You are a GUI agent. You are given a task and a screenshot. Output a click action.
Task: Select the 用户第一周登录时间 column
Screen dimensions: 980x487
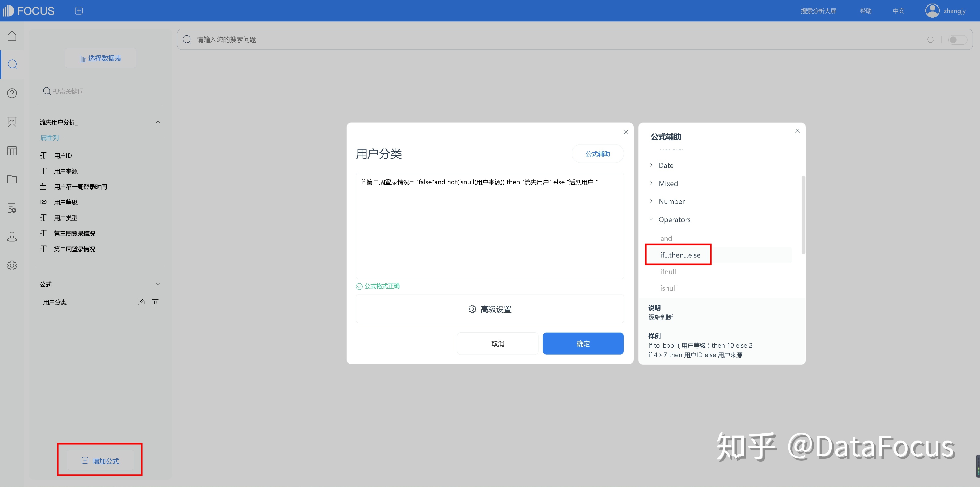(x=80, y=187)
